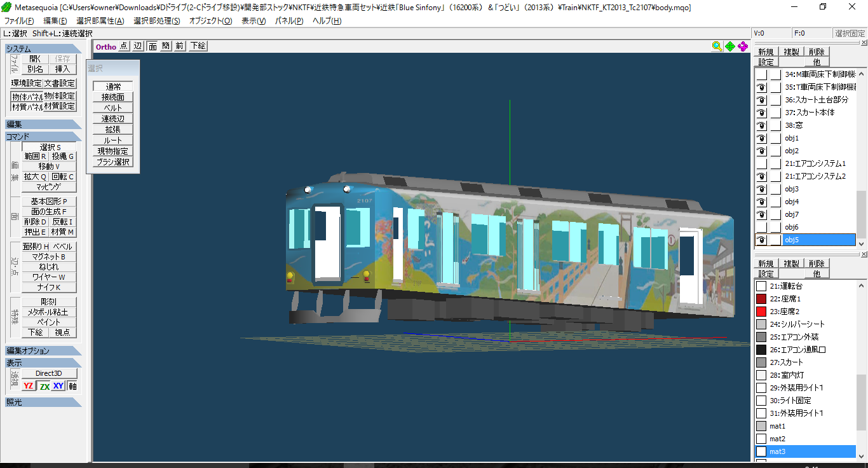Toggle the 軸 axis display button
This screenshot has width=868, height=468.
(x=72, y=386)
